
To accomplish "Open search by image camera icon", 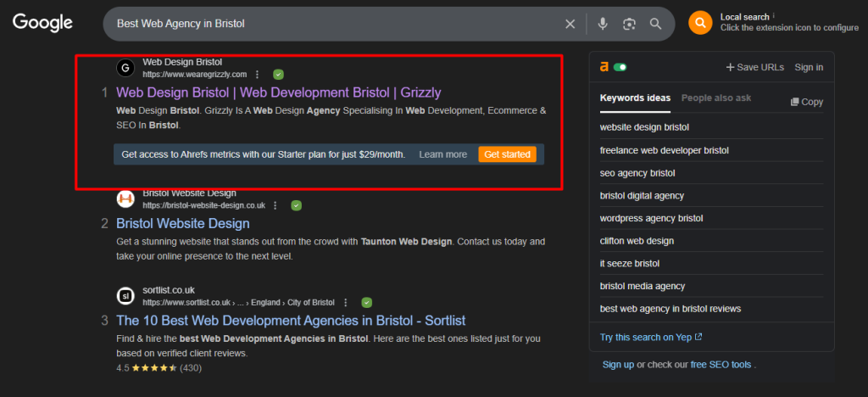I will (x=629, y=24).
